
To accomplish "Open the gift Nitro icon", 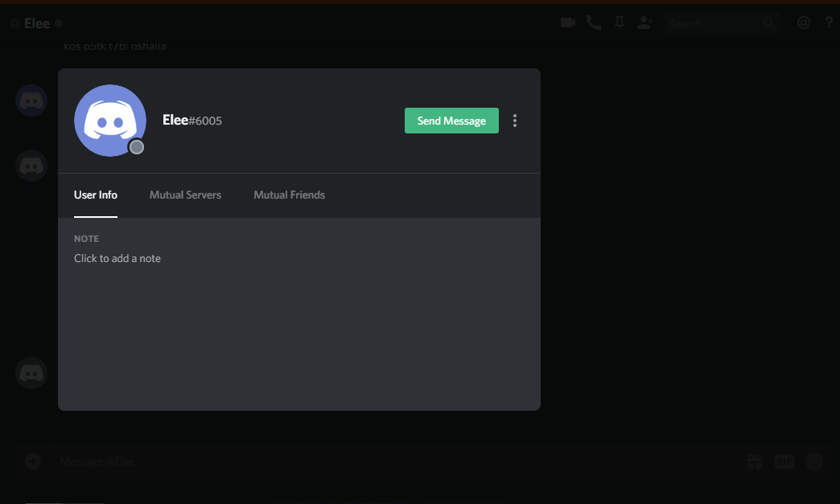I will point(755,461).
